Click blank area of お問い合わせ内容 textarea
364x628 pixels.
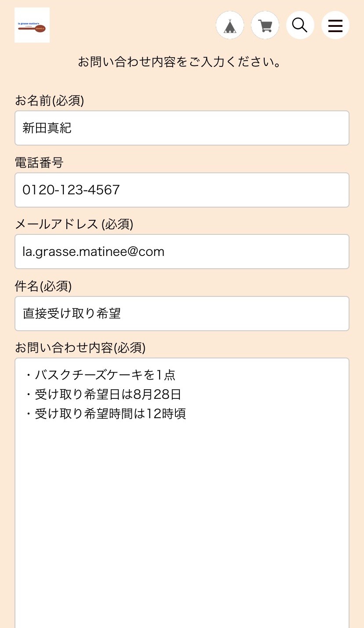coord(182,519)
